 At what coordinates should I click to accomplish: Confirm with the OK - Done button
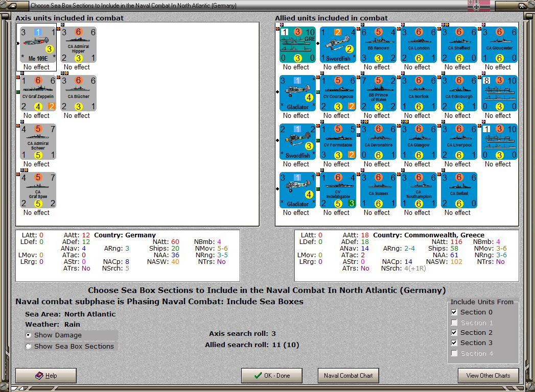coord(272,375)
